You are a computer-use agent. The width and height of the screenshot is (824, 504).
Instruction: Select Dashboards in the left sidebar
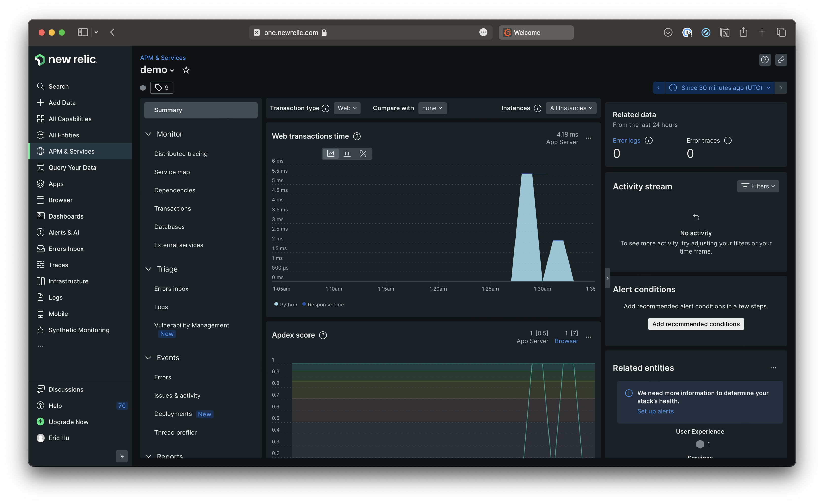(x=66, y=216)
